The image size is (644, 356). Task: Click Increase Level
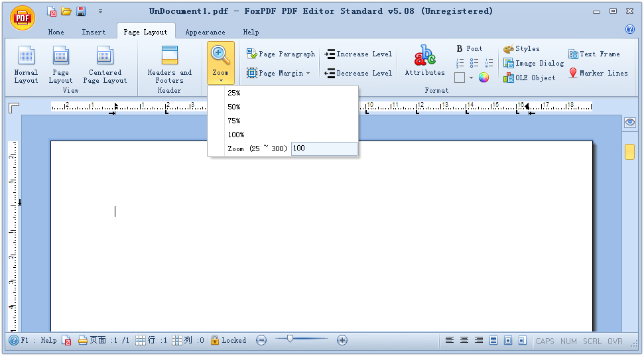358,54
